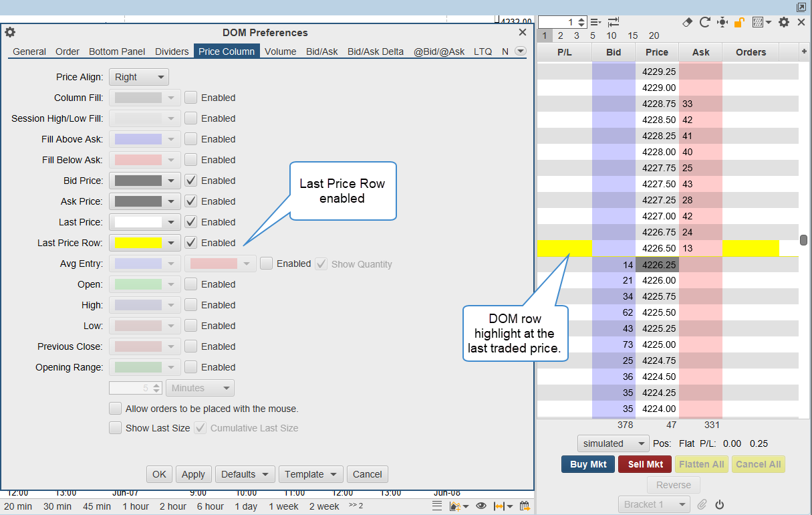The image size is (812, 515).
Task: Click the Buy Mkt button
Action: [588, 464]
